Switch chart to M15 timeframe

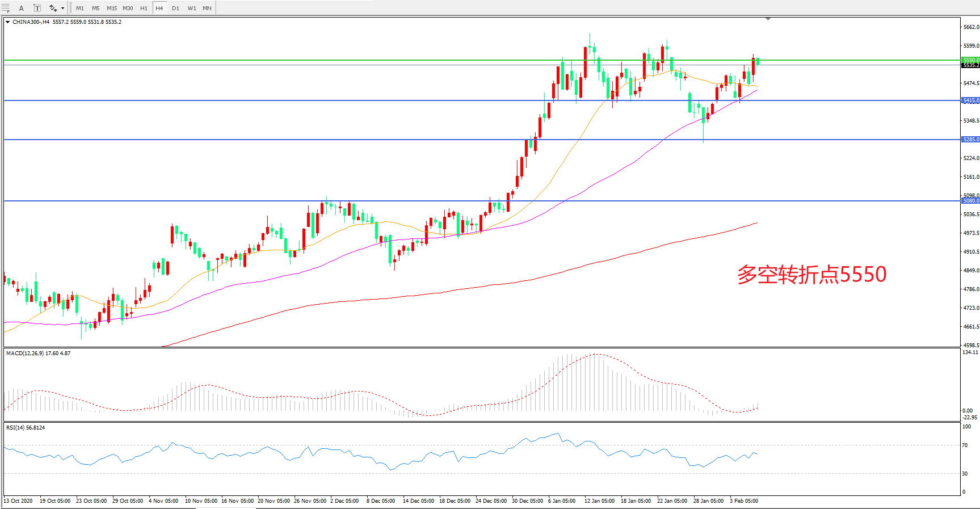[x=112, y=8]
